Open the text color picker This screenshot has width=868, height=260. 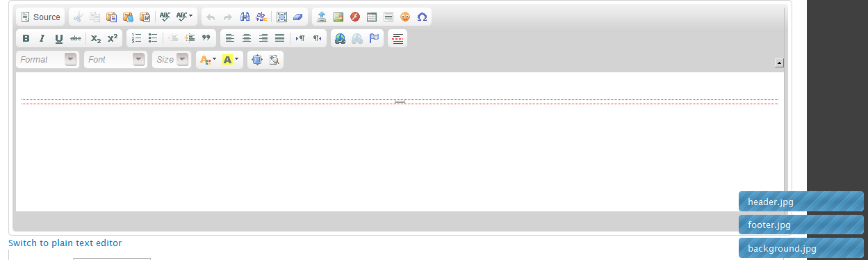click(208, 60)
